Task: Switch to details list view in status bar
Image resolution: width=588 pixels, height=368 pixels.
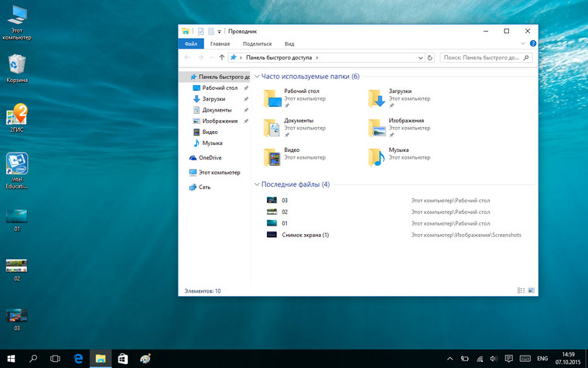Action: (x=521, y=291)
